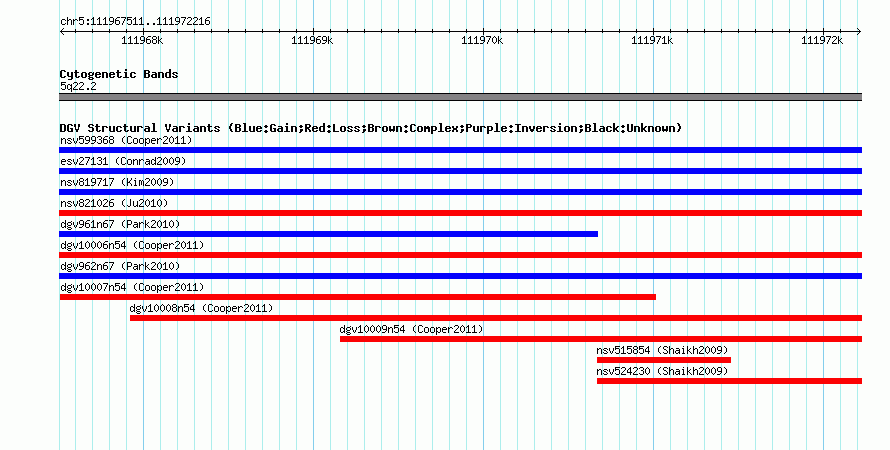Screen dimensions: 890x450
Task: Select the blue gain bar under nsv819717
Action: click(460, 192)
